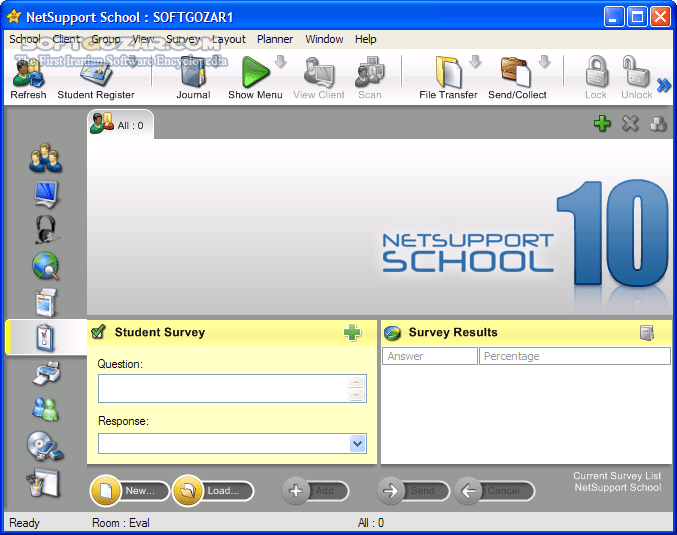This screenshot has width=677, height=535.
Task: Expand the Show Menu dropdown arrow
Action: click(281, 61)
